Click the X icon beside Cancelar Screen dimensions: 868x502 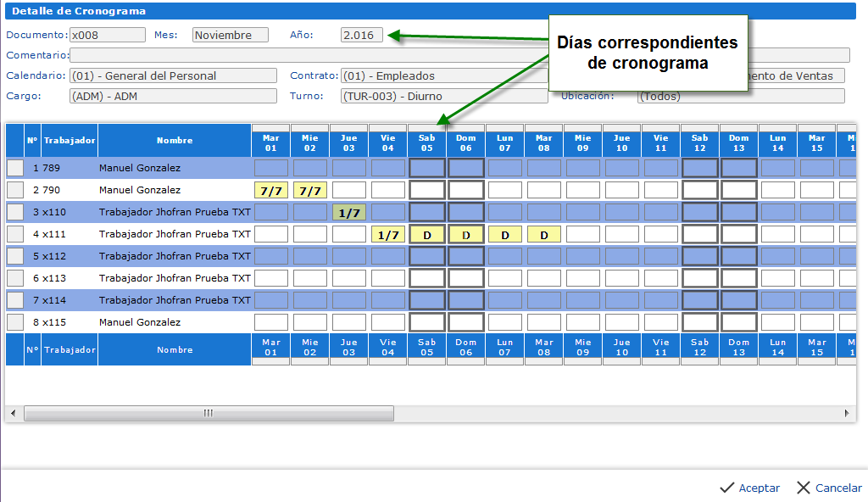click(x=804, y=488)
